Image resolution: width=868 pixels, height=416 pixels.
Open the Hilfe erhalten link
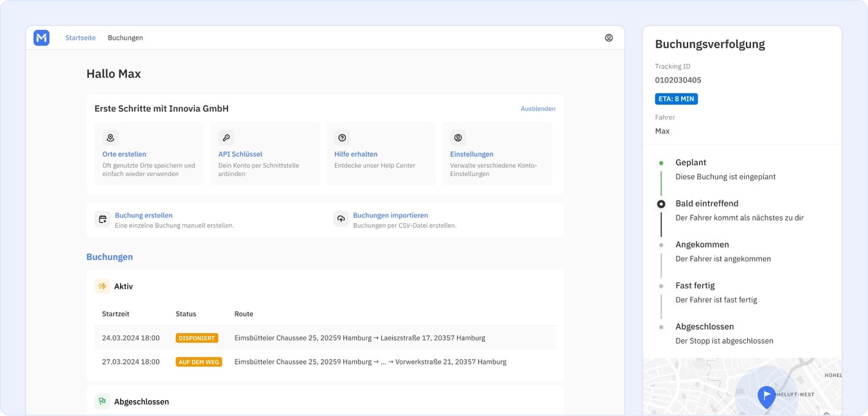click(x=356, y=154)
